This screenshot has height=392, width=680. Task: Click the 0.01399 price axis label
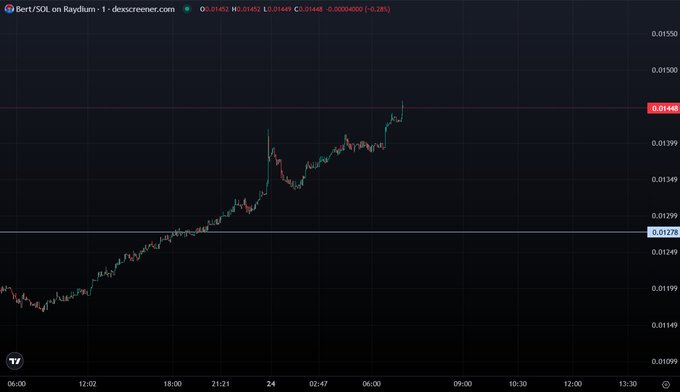click(x=664, y=143)
